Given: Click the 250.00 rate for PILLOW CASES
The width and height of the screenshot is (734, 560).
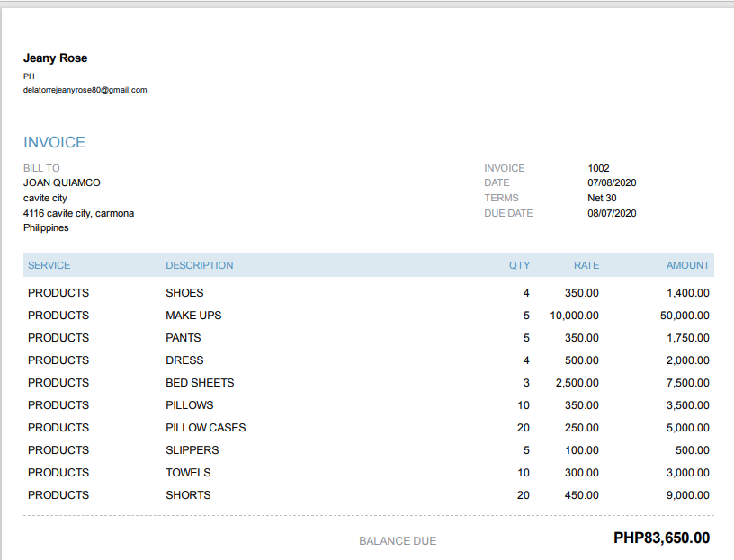Looking at the screenshot, I should coord(581,428).
